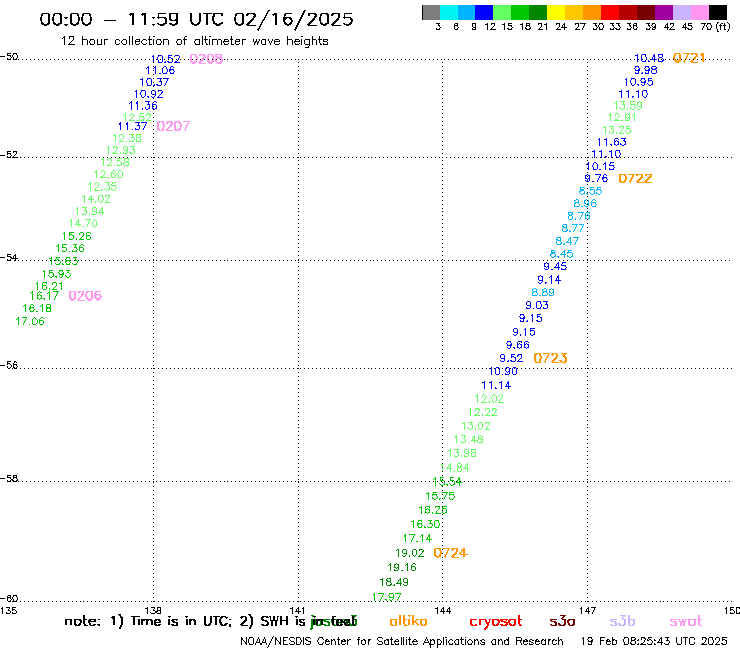This screenshot has width=740, height=650.
Task: Click latitude axis label -56
Action: point(9,365)
